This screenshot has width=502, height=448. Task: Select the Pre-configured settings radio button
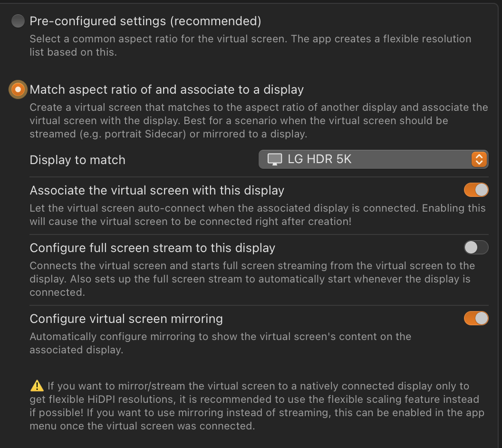[x=18, y=21]
